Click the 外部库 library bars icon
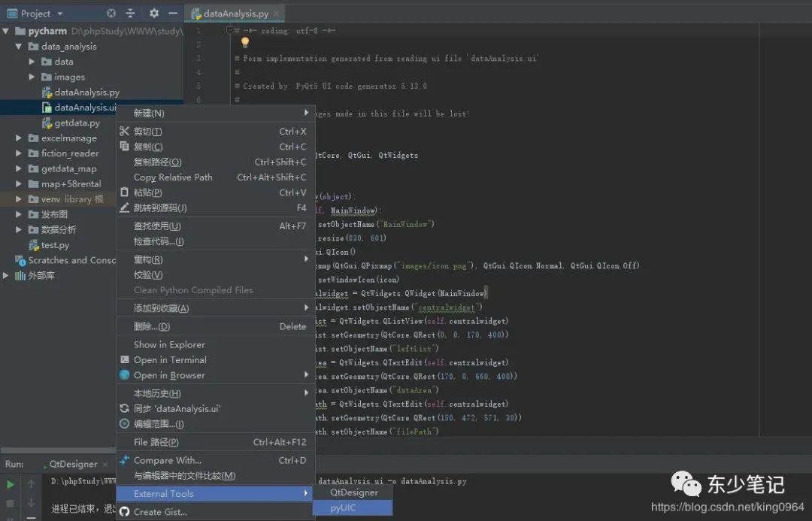The width and height of the screenshot is (812, 521). tap(20, 275)
